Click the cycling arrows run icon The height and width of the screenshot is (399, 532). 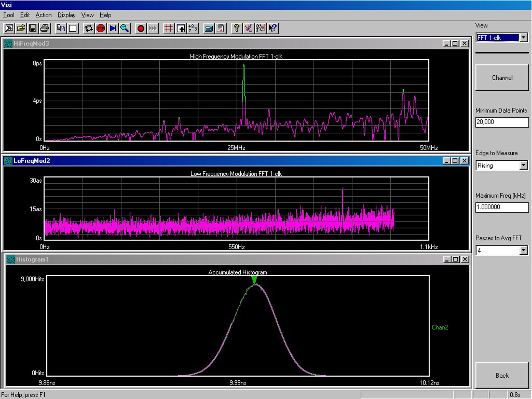point(89,28)
